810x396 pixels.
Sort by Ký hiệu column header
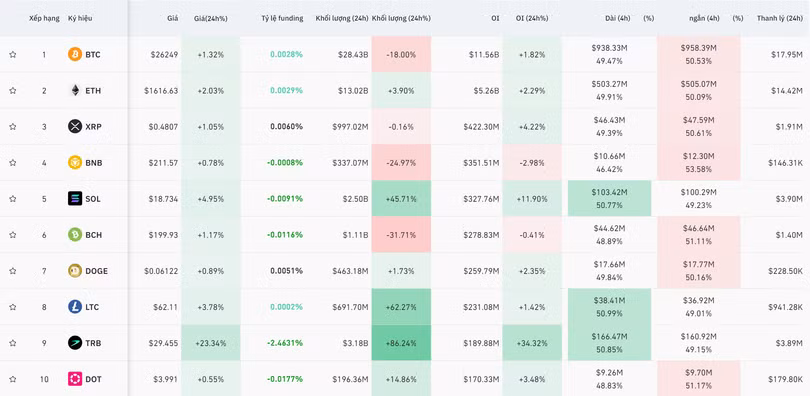pos(79,18)
